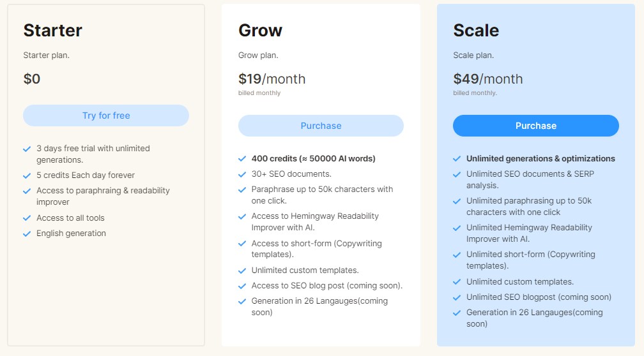Viewport: 644px width, 356px height.
Task: Select the Scale plan heading
Action: pyautogui.click(x=476, y=31)
